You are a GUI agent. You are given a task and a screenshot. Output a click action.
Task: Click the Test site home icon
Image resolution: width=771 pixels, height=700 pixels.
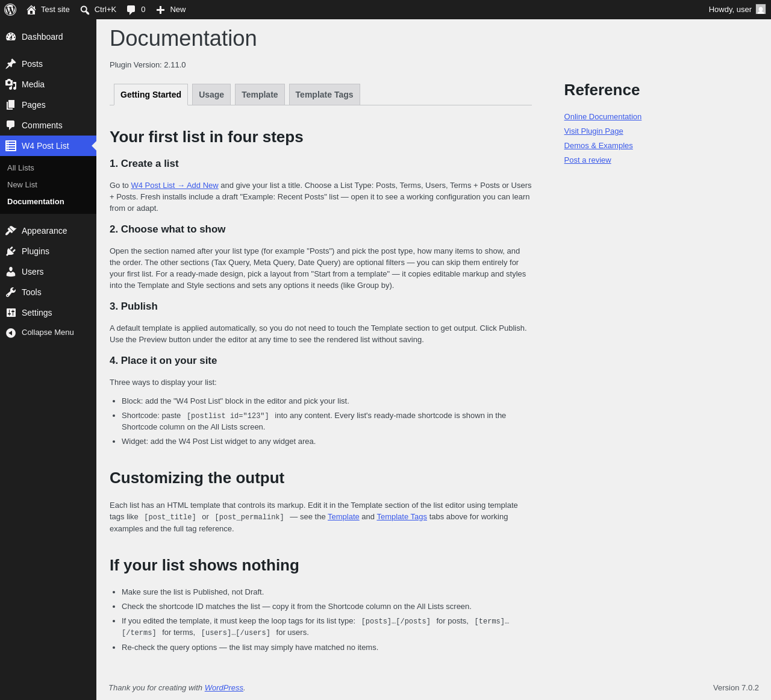coord(31,10)
